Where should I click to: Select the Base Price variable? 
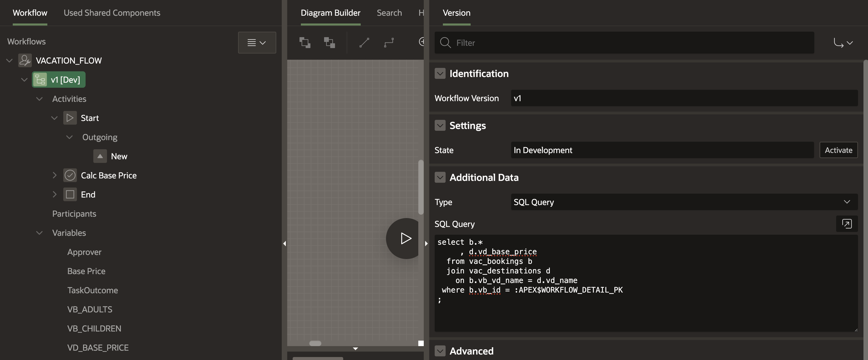(x=86, y=271)
